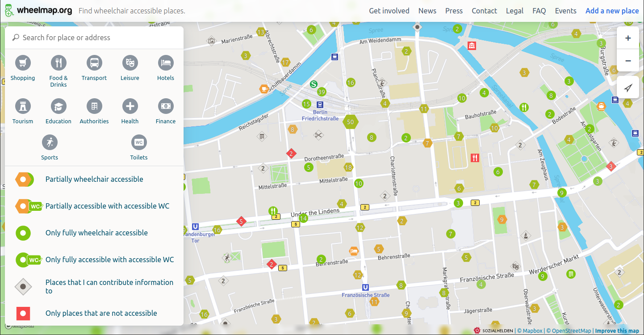The image size is (644, 335).
Task: Open the FAQ page
Action: tap(539, 11)
